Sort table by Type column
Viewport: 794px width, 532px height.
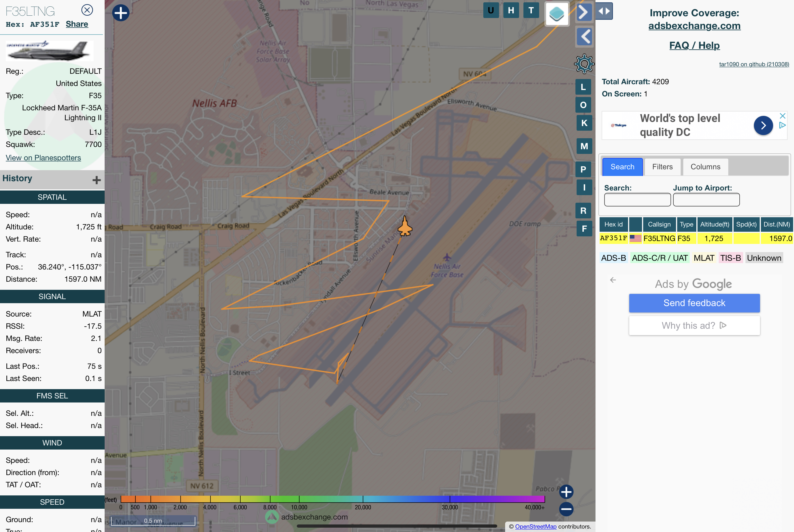(x=686, y=224)
